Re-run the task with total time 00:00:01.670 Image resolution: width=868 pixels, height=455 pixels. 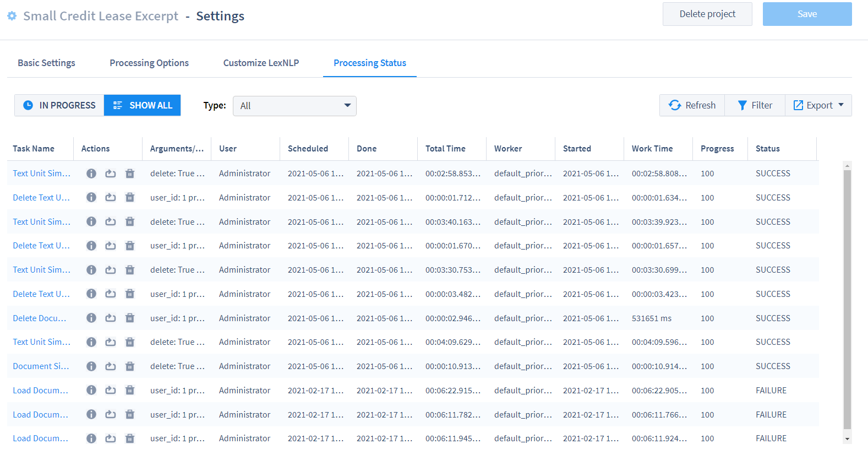[x=111, y=246]
